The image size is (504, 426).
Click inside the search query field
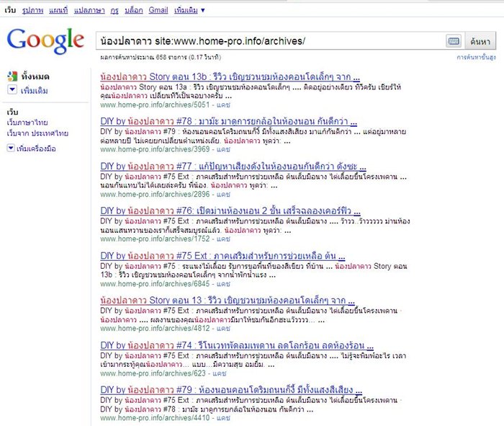tap(270, 41)
